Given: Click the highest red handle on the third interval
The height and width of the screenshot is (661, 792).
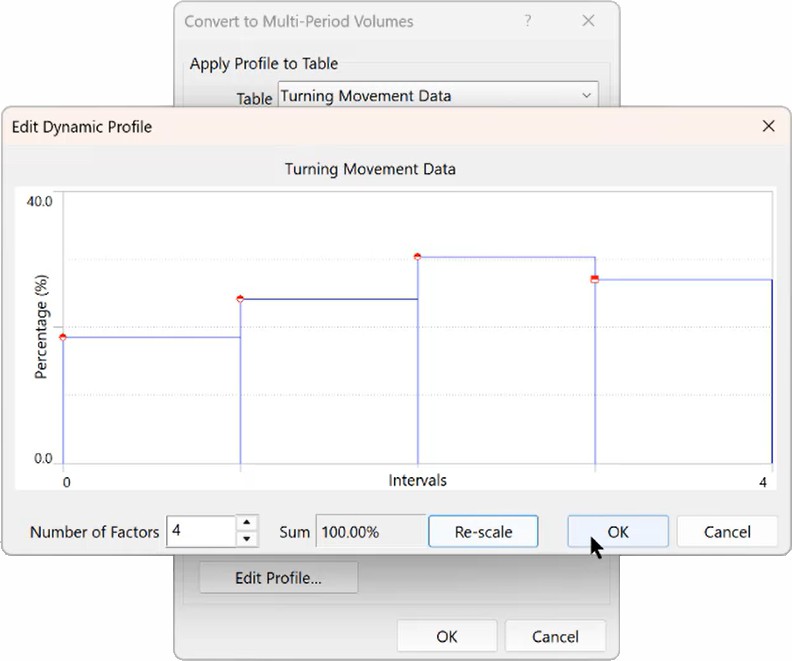Looking at the screenshot, I should (x=417, y=257).
